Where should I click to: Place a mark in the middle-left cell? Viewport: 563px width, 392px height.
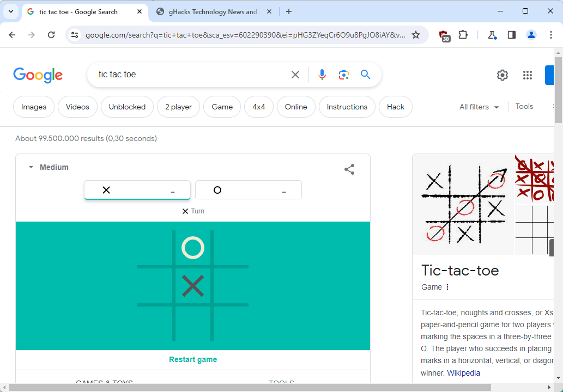[155, 286]
